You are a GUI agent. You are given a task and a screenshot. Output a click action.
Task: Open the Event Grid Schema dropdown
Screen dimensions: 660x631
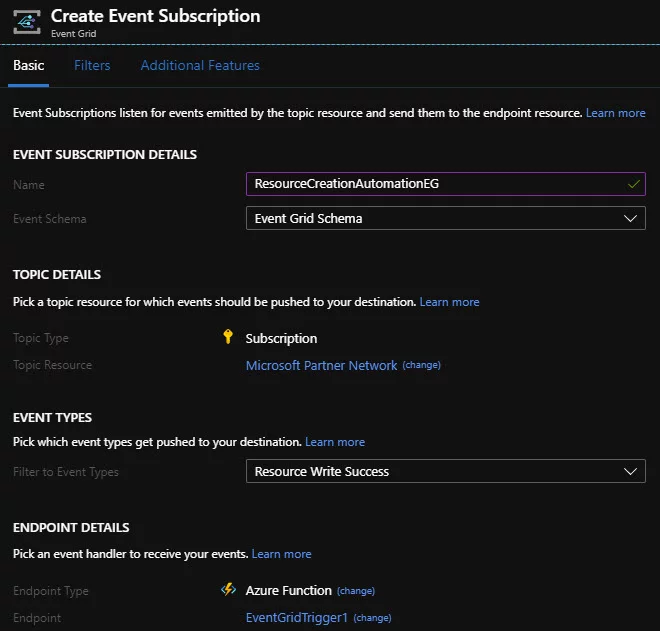(x=445, y=218)
